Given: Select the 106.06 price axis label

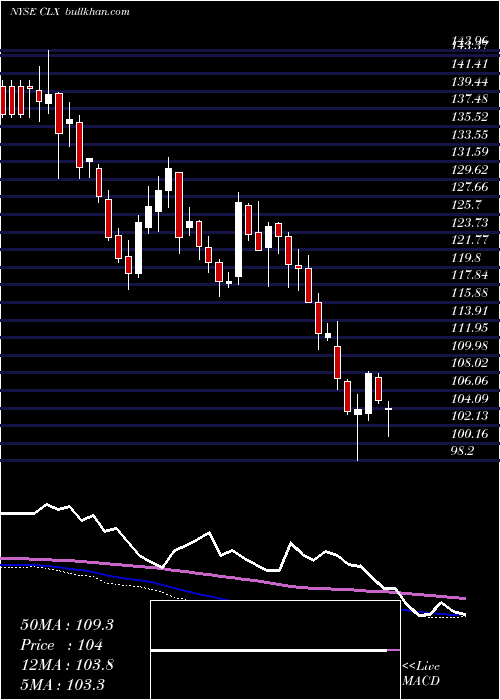Looking at the screenshot, I should (469, 380).
